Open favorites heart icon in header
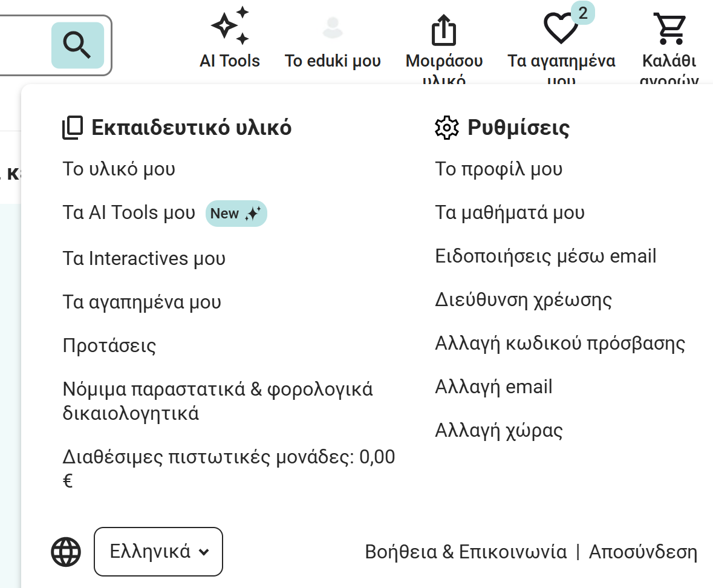Image resolution: width=713 pixels, height=588 pixels. pyautogui.click(x=561, y=28)
